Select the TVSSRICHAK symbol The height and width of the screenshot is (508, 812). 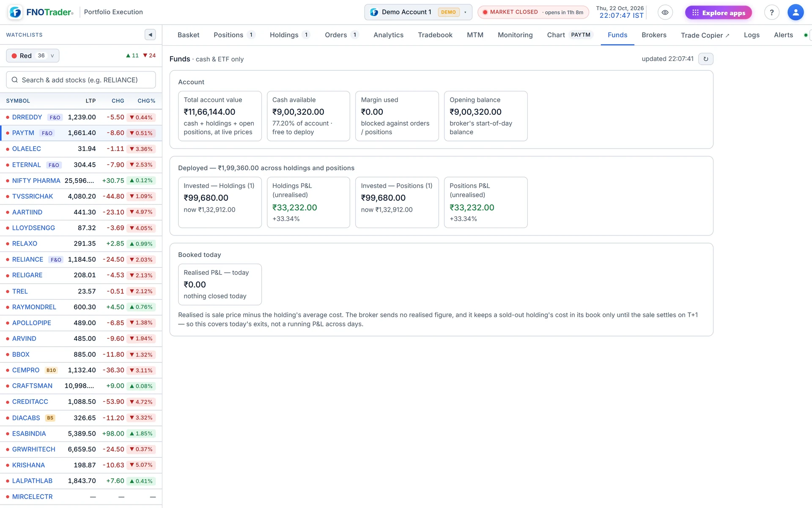33,196
